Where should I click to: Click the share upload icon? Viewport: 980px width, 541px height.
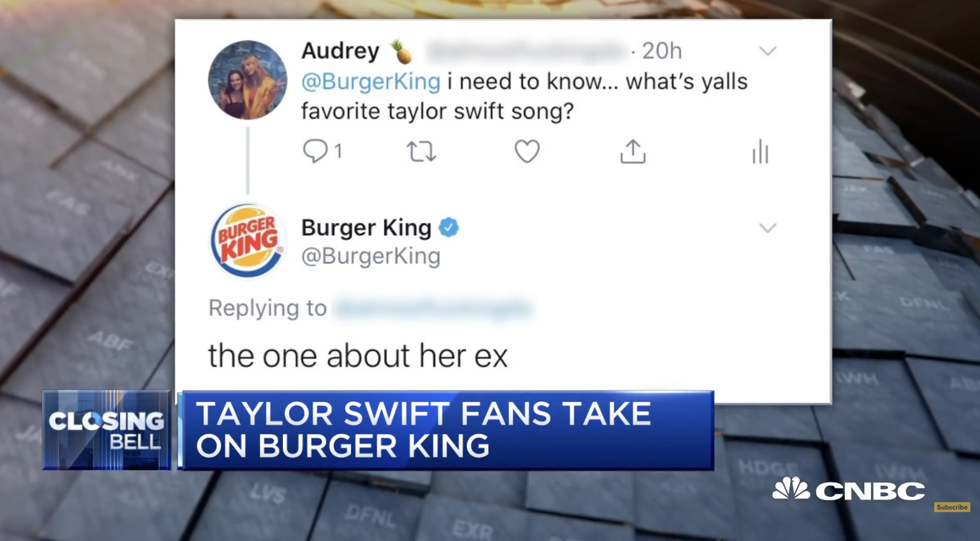(x=633, y=151)
